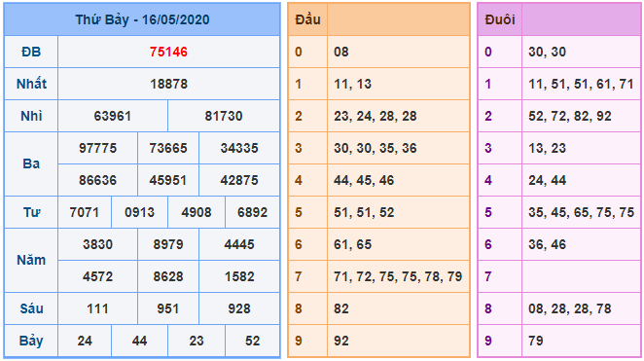Select Đầu values 11, 13
This screenshot has width=644, height=361.
pyautogui.click(x=353, y=84)
